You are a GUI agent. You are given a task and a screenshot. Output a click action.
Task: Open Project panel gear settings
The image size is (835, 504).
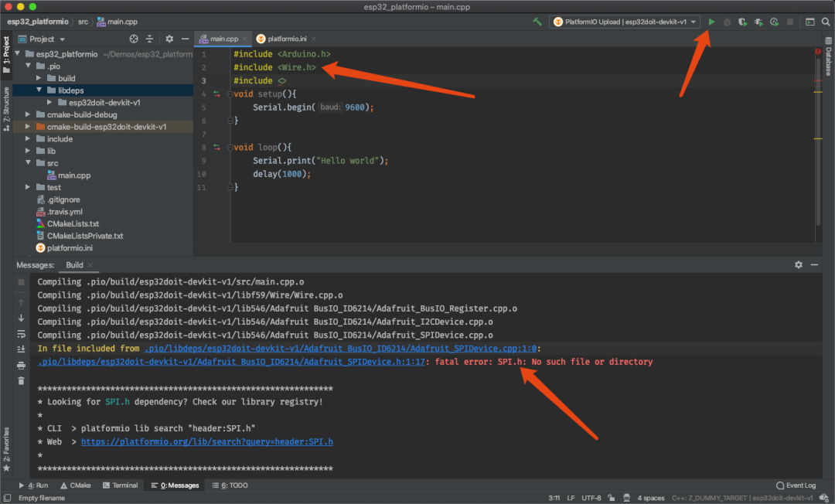pos(168,39)
